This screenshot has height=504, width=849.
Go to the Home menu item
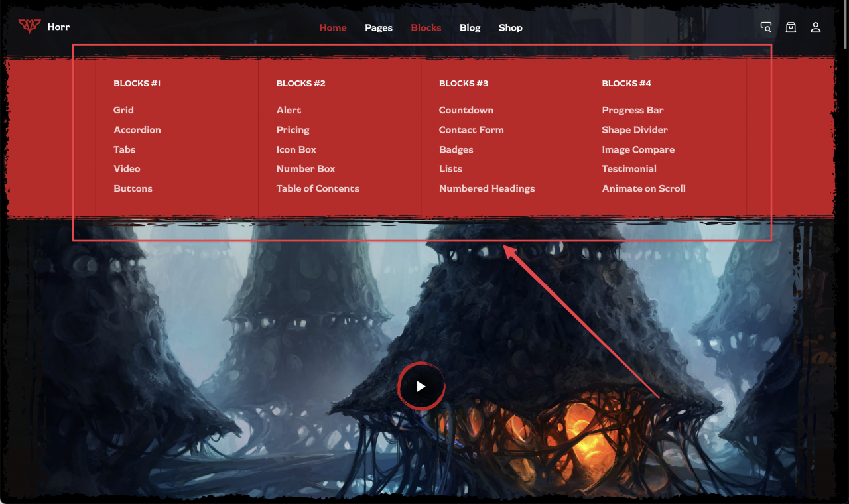coord(333,28)
